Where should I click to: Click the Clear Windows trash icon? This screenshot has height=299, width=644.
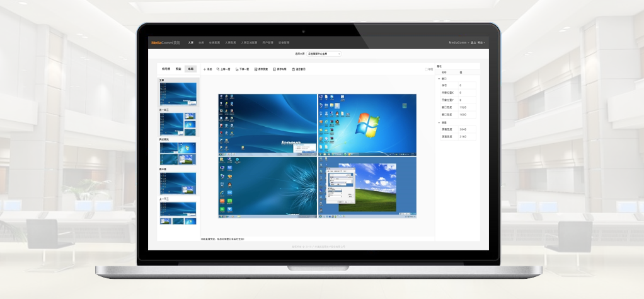(x=293, y=69)
